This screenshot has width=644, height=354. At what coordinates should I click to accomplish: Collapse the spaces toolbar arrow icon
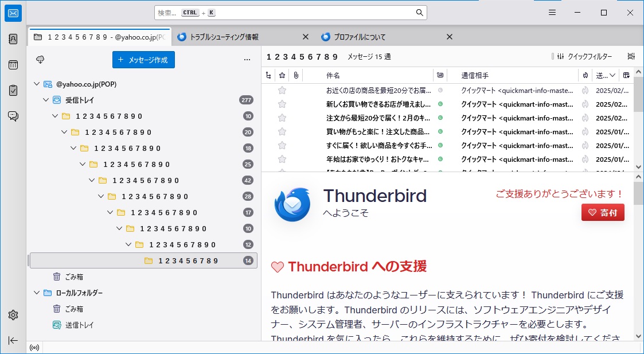[13, 340]
